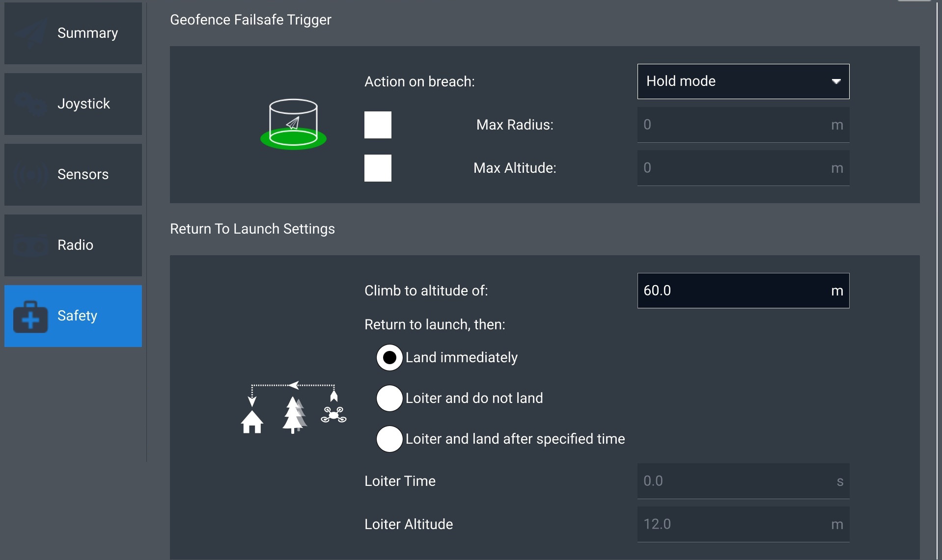The height and width of the screenshot is (560, 942).
Task: Click the green geofence cylinder icon
Action: [293, 124]
